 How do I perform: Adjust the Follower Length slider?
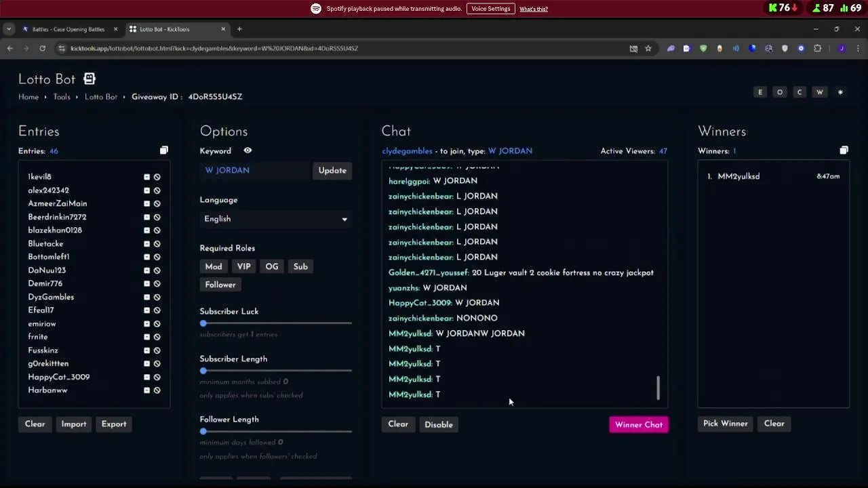pos(275,431)
